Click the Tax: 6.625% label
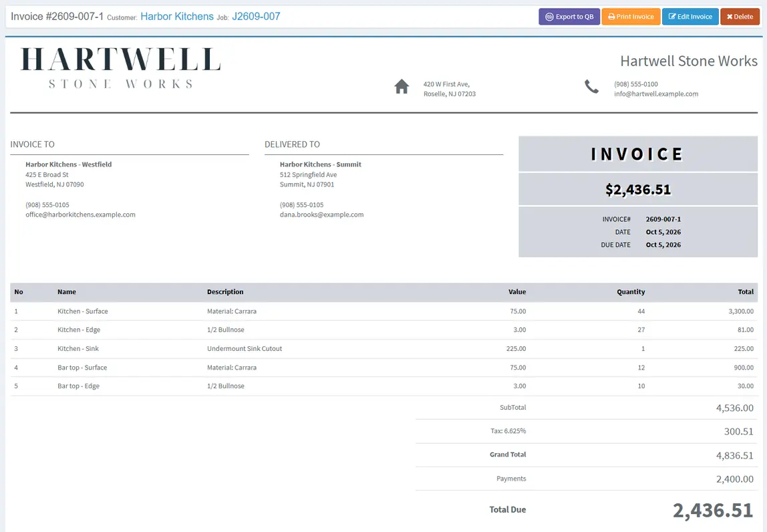This screenshot has width=767, height=532. click(508, 431)
